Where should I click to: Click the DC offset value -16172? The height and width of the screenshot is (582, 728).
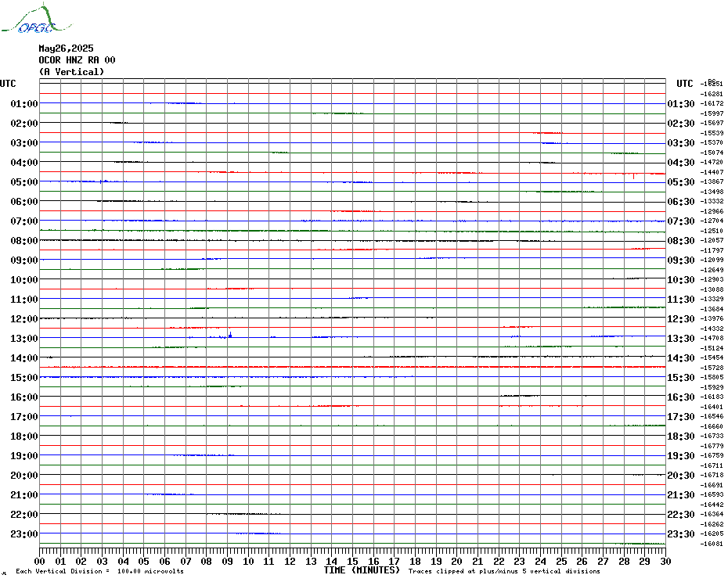(712, 103)
